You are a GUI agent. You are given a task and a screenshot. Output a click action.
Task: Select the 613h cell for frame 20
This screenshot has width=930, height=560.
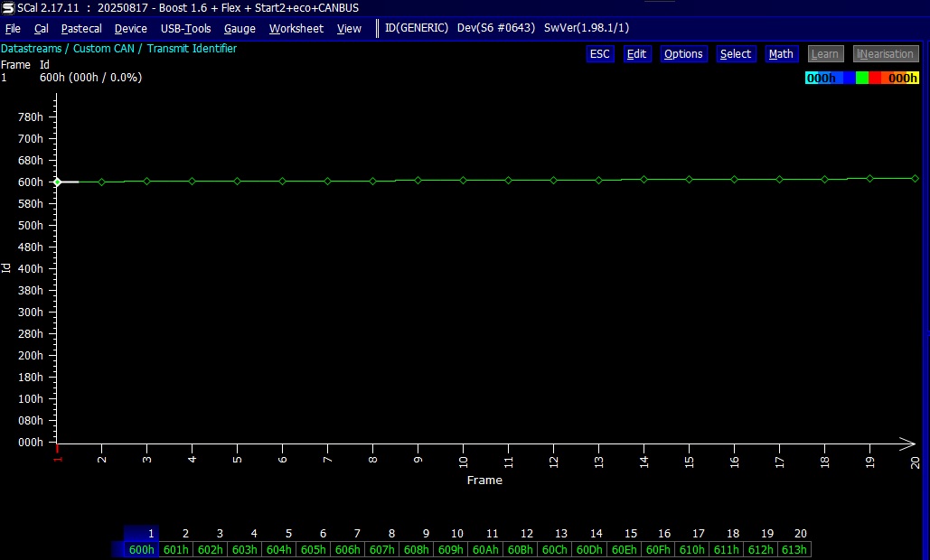[x=794, y=550]
